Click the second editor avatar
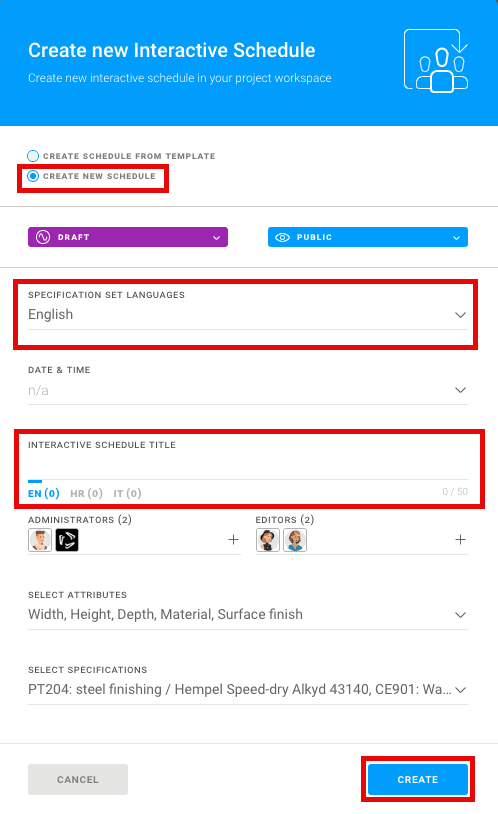498x814 pixels. point(295,540)
